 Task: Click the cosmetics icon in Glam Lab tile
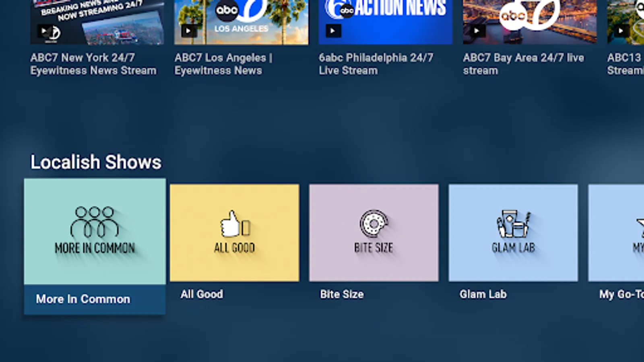[513, 224]
